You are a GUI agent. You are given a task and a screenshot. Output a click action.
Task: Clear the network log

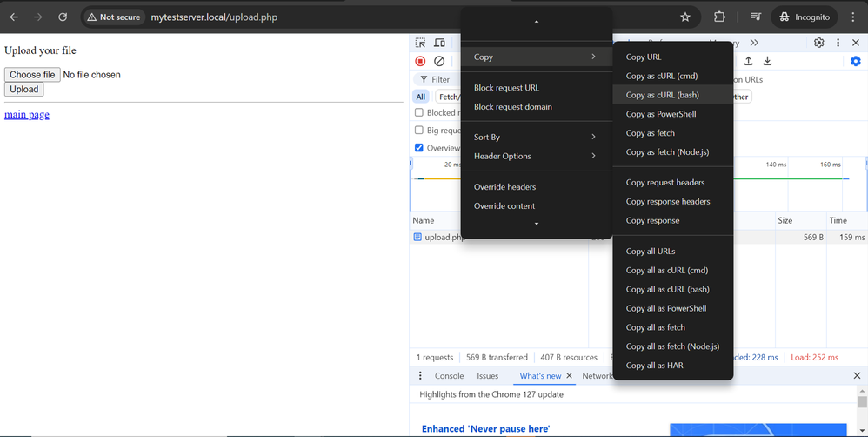(439, 61)
